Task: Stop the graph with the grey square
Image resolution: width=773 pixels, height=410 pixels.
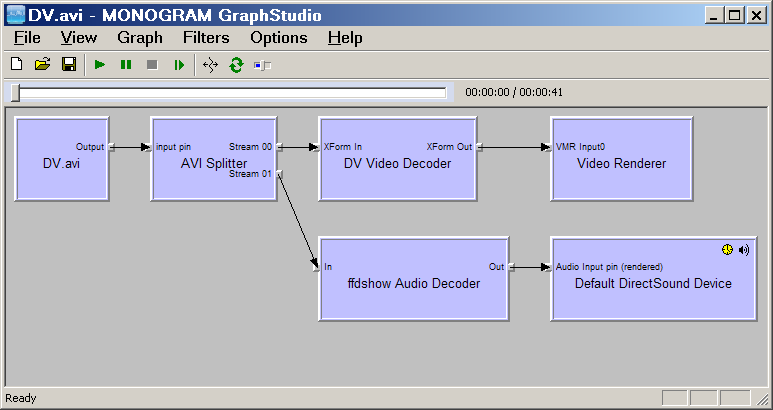Action: click(152, 65)
